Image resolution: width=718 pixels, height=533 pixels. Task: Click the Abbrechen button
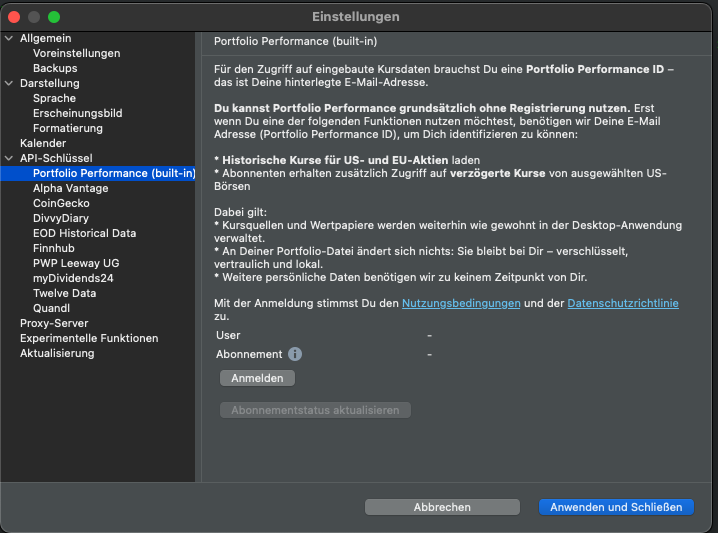point(442,507)
